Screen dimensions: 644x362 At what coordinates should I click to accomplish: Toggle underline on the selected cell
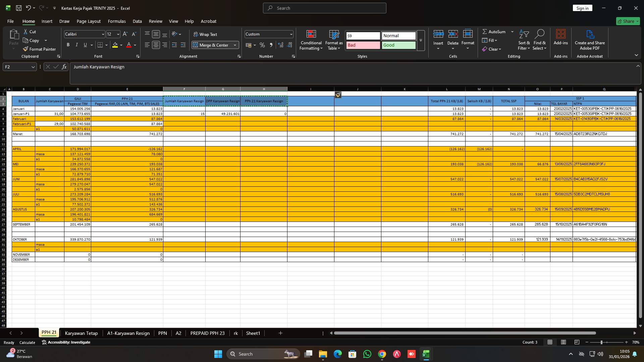tap(85, 45)
